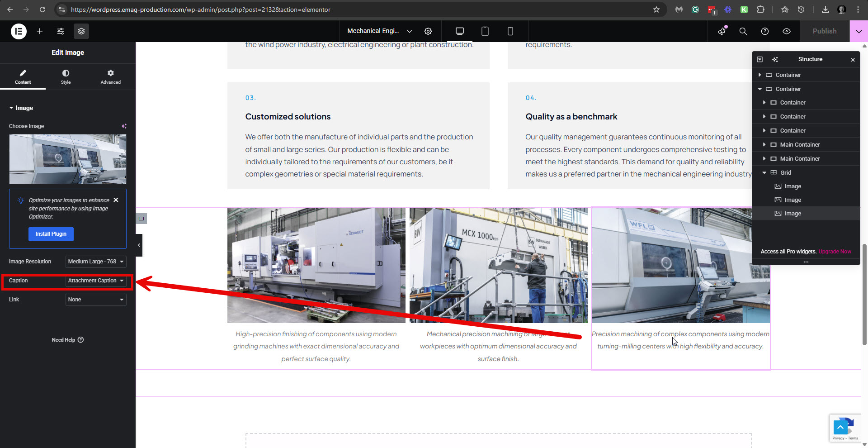Switch to the Advanced tab
The image size is (868, 448).
coord(110,76)
